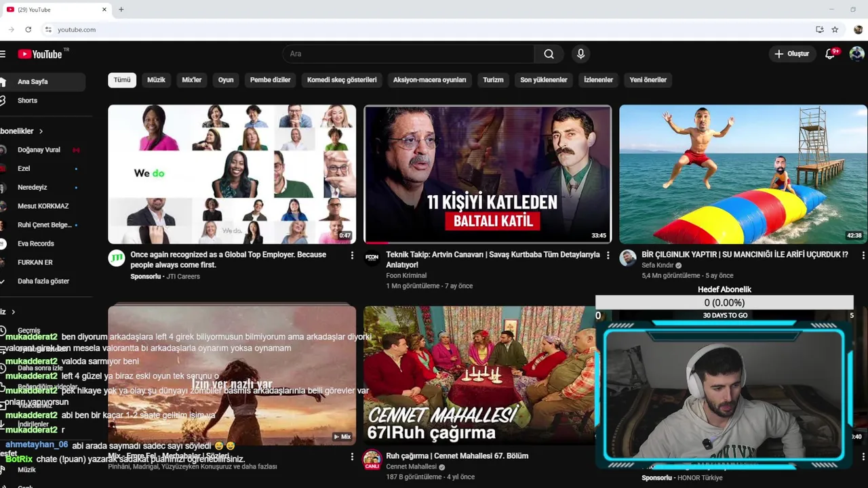Select the Yeni öneriler chip
Viewport: 868px width, 488px height.
(648, 80)
